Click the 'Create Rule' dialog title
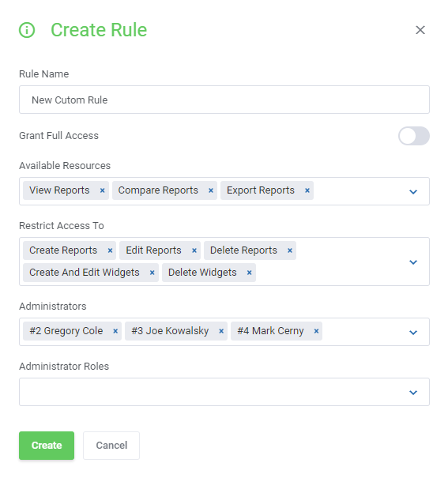Image resolution: width=448 pixels, height=478 pixels. (99, 30)
